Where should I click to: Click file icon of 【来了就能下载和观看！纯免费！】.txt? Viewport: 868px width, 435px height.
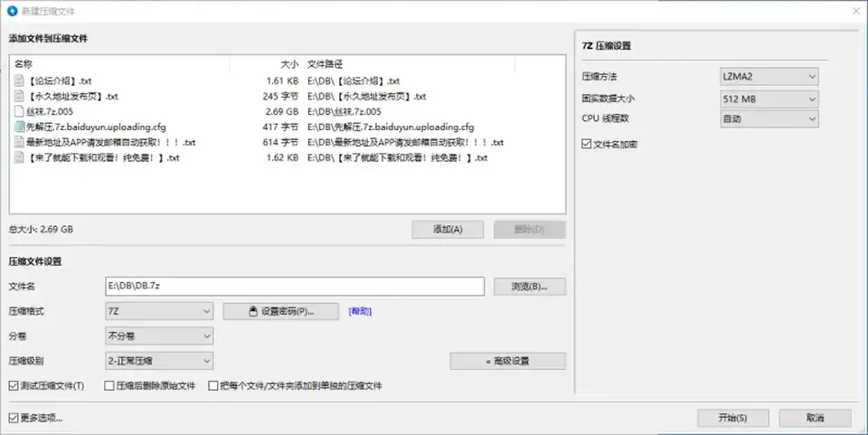[19, 157]
